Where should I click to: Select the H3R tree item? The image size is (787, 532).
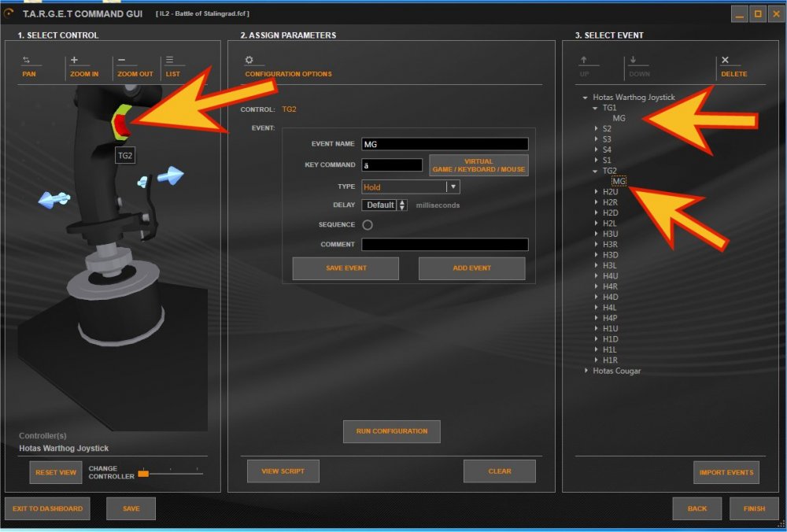(x=611, y=245)
